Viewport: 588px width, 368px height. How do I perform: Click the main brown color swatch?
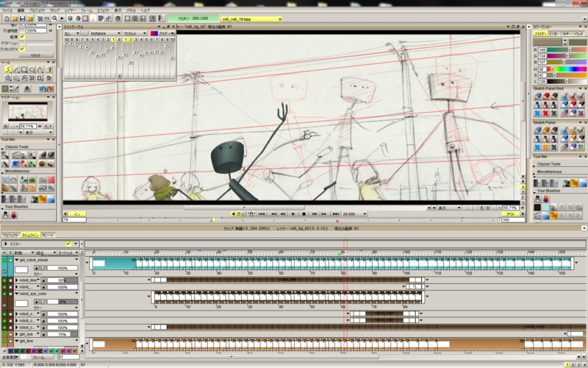pos(548,42)
